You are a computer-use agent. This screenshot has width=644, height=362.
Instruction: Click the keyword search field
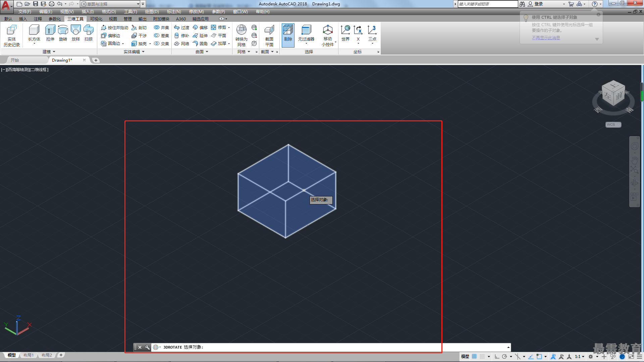(x=488, y=4)
